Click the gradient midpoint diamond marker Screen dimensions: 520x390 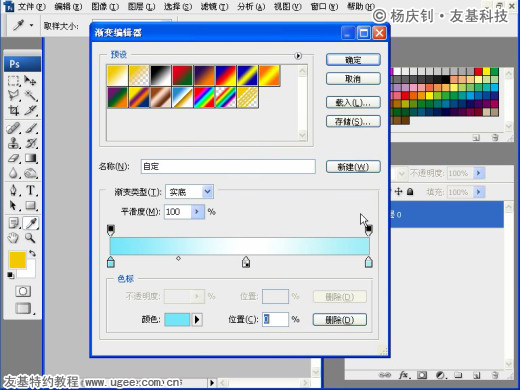[x=178, y=258]
